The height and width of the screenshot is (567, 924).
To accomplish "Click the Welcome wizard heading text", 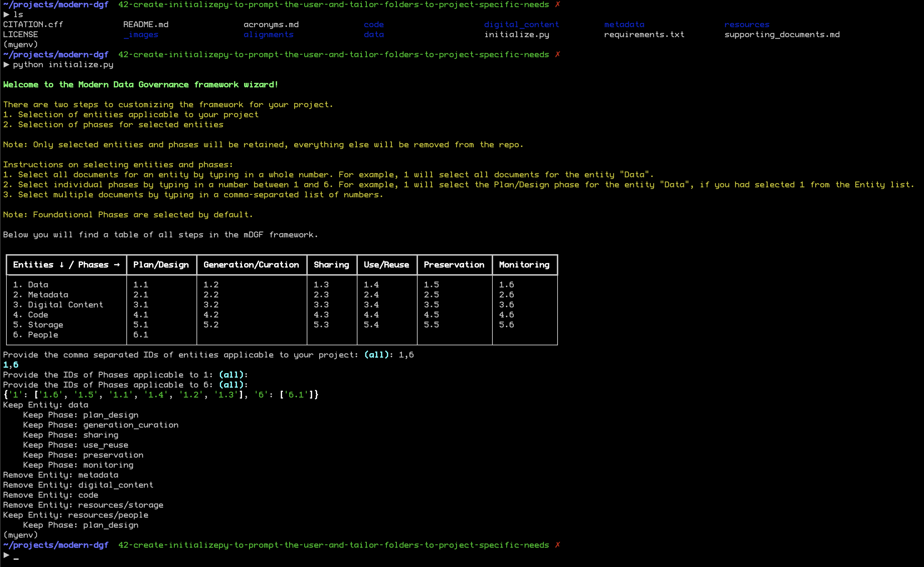I will click(141, 85).
